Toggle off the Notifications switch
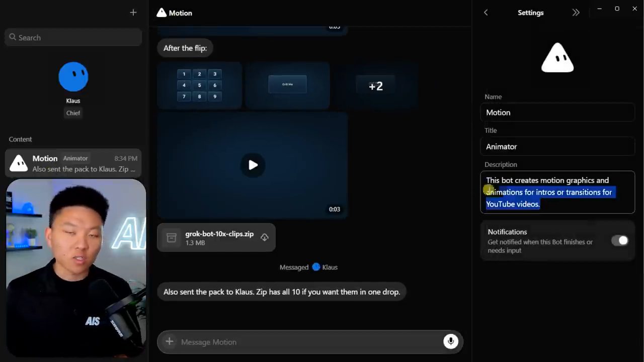Image resolution: width=644 pixels, height=362 pixels. [620, 240]
